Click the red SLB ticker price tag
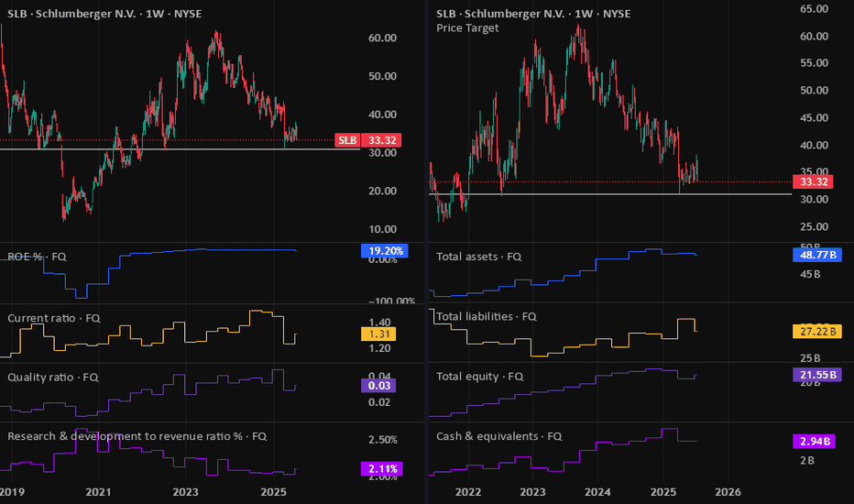854x504 pixels. [x=347, y=140]
